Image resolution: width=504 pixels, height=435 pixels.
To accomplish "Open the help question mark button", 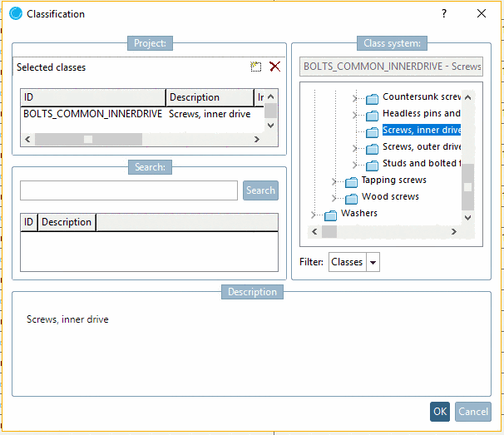I will point(444,13).
